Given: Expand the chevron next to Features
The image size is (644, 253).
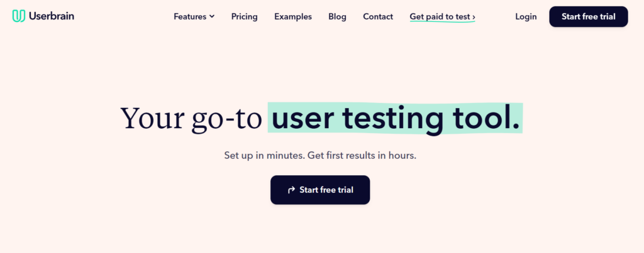Looking at the screenshot, I should (x=212, y=17).
